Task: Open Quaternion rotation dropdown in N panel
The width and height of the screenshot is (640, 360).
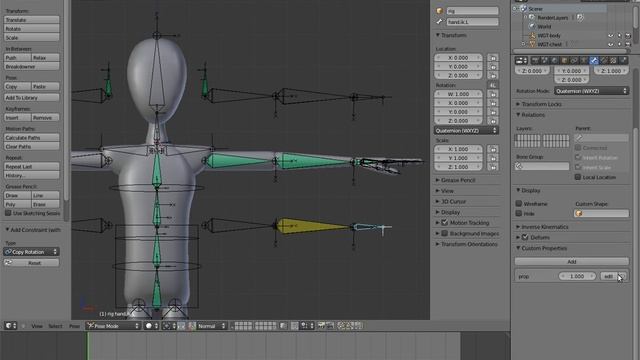Action: [466, 131]
